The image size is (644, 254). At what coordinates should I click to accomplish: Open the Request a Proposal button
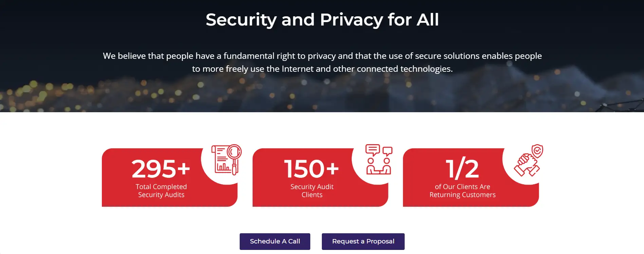(363, 241)
